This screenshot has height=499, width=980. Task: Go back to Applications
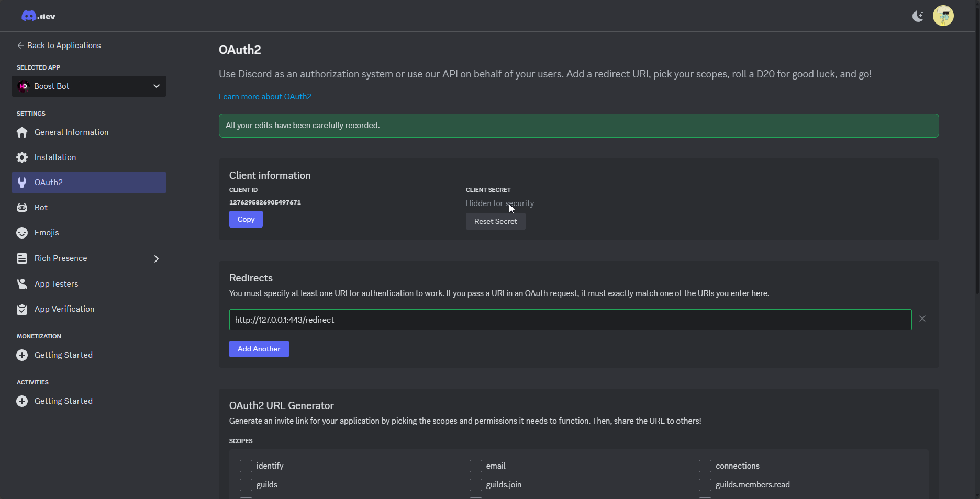(x=59, y=46)
